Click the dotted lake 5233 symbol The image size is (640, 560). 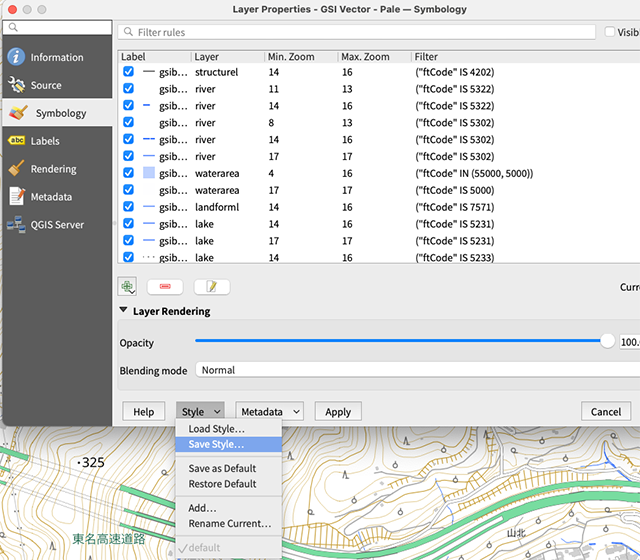[x=149, y=258]
